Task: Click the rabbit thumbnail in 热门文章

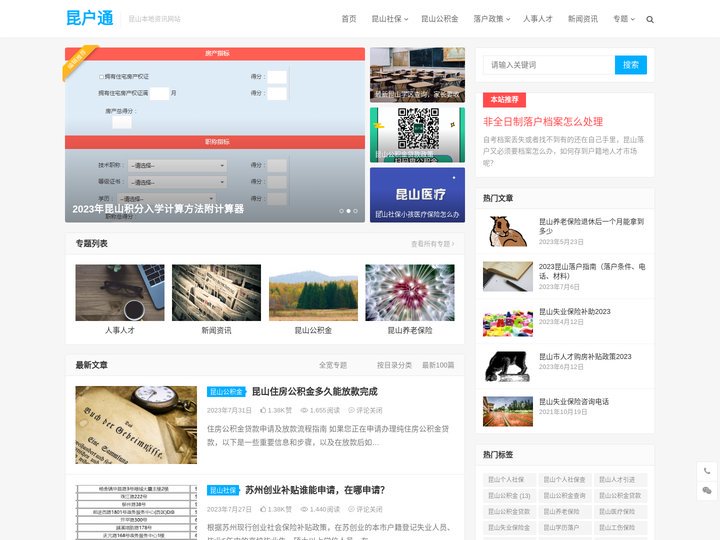Action: 508,231
